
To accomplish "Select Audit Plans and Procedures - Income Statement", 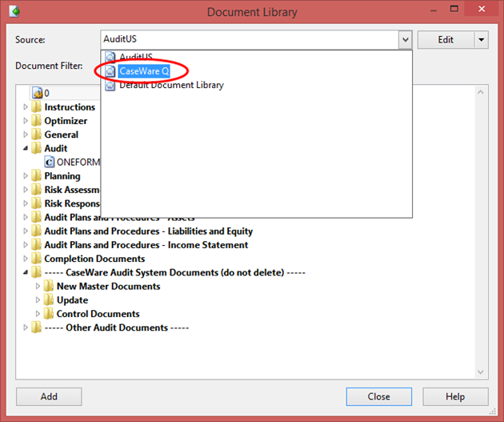I will pyautogui.click(x=146, y=245).
